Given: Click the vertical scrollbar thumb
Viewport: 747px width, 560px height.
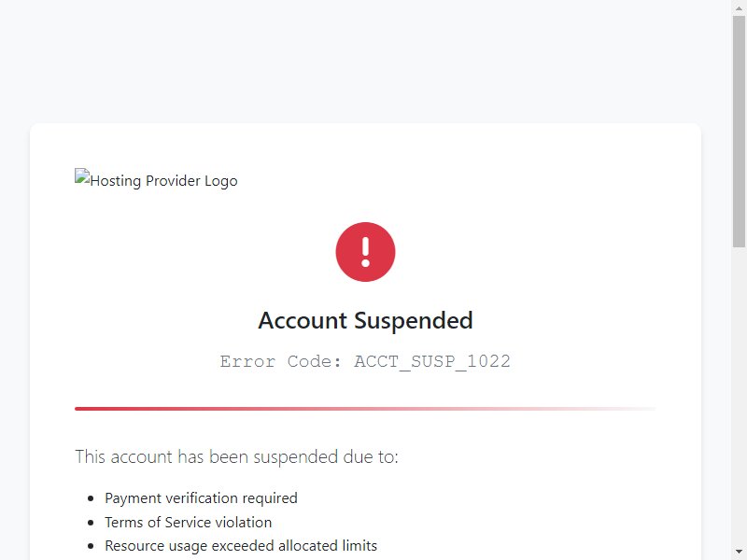Looking at the screenshot, I should click(x=739, y=132).
